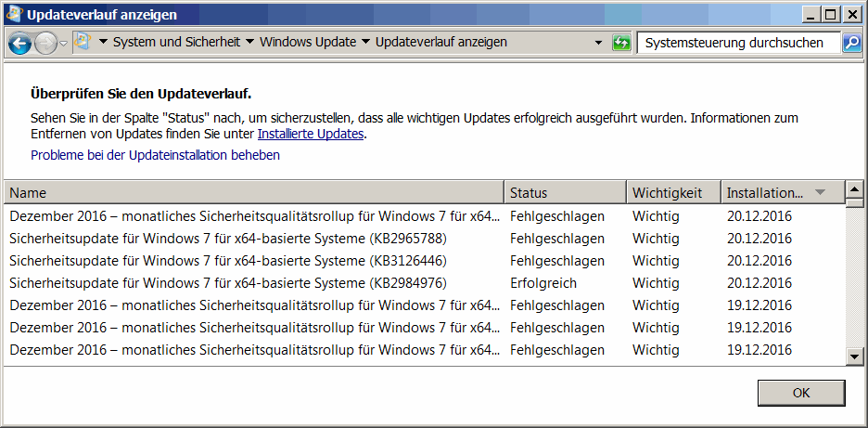
Task: Click the list scrollbar down arrow
Action: coord(854,357)
